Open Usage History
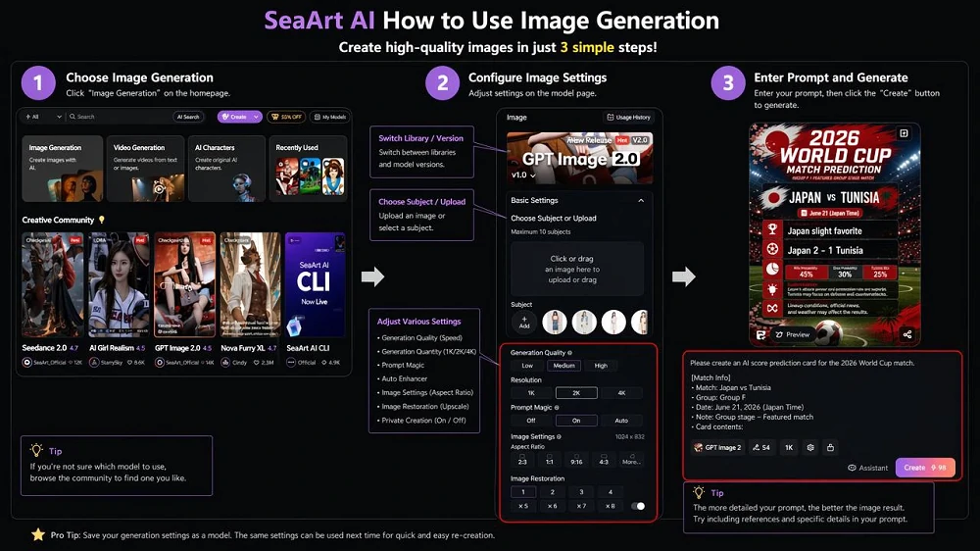980x551 pixels. (628, 117)
